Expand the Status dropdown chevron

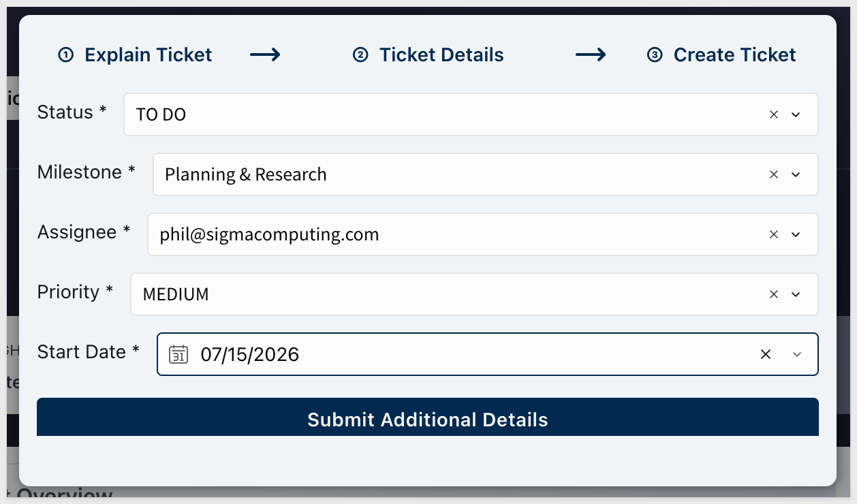pyautogui.click(x=796, y=114)
